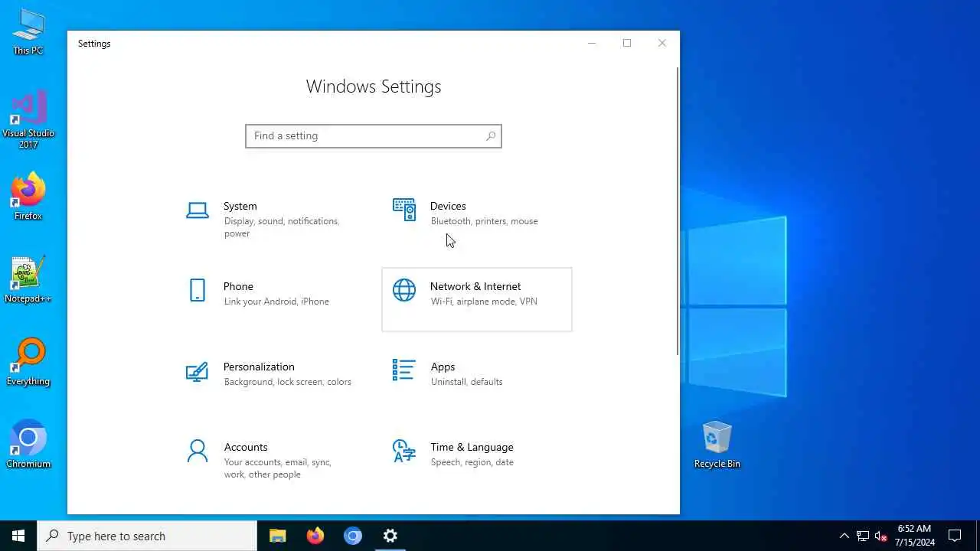Click the taskbar Type here to search box
This screenshot has width=980, height=551.
coord(147,536)
